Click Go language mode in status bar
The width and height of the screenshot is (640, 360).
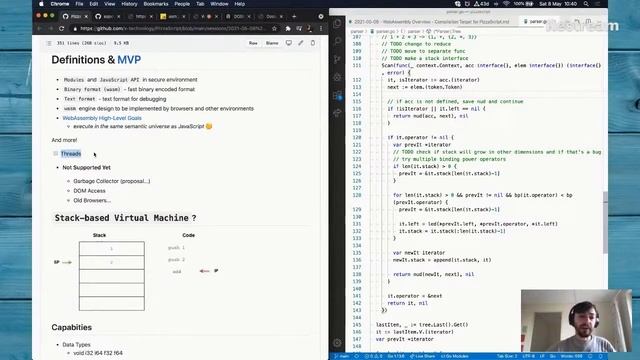(552, 356)
